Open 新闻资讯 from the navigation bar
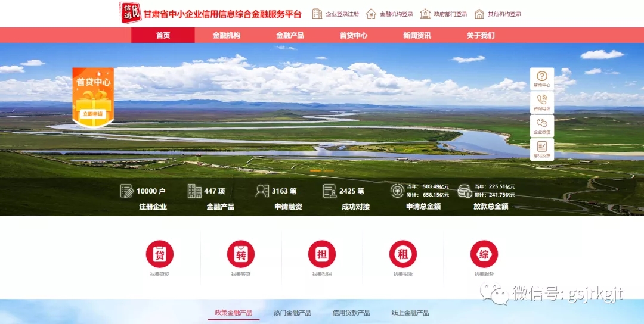The height and width of the screenshot is (324, 644). tap(417, 35)
